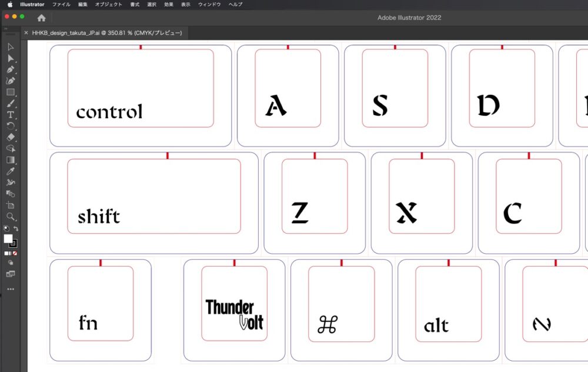Select the Eraser tool

(11, 137)
